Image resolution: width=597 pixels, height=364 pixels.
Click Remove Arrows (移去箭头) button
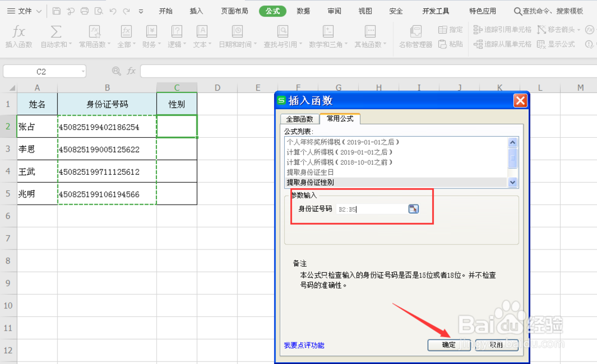tap(558, 30)
